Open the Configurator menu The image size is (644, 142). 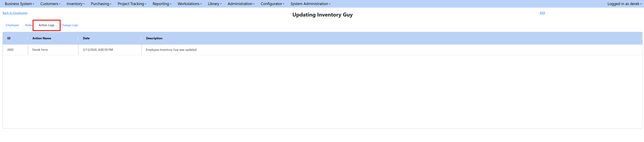point(272,4)
